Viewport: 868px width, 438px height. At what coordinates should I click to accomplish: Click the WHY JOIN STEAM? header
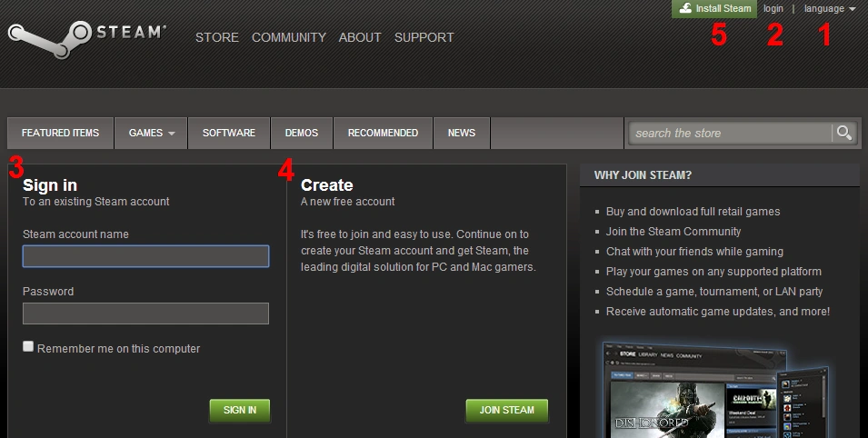click(643, 175)
